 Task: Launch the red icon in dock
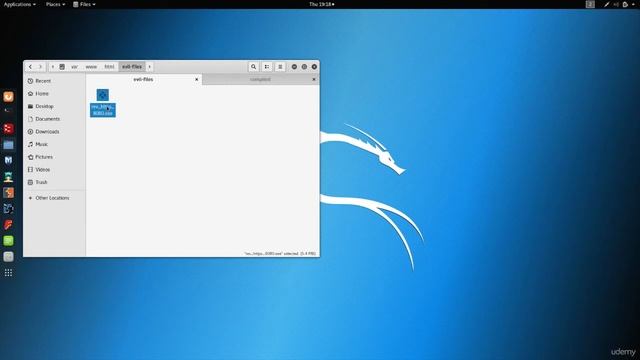tap(8, 129)
